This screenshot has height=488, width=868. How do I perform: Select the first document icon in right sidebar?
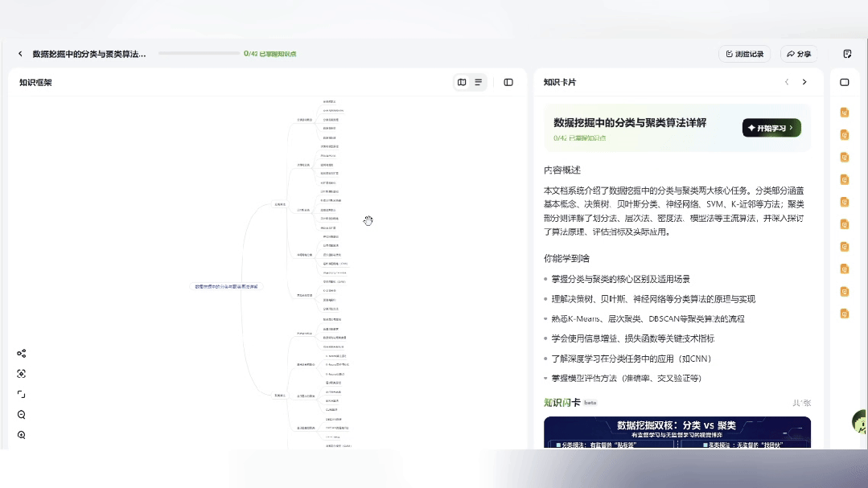pos(843,113)
